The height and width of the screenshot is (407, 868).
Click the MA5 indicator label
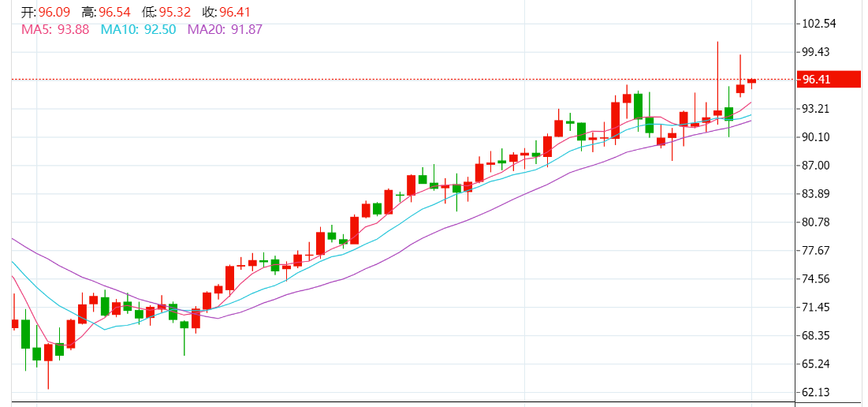[54, 29]
